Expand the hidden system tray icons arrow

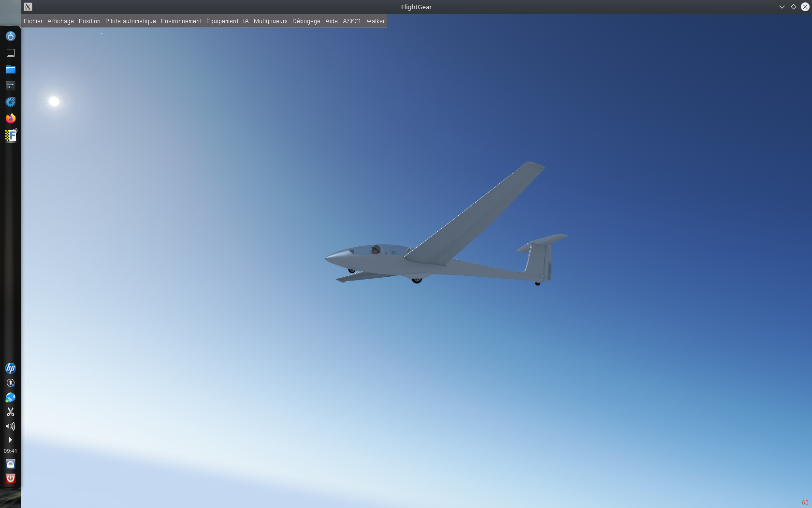[x=11, y=440]
